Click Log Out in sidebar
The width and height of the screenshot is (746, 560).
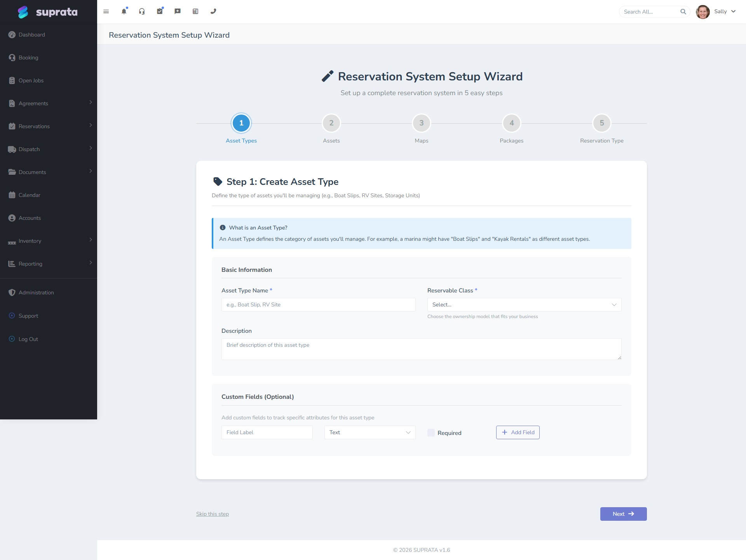(28, 339)
